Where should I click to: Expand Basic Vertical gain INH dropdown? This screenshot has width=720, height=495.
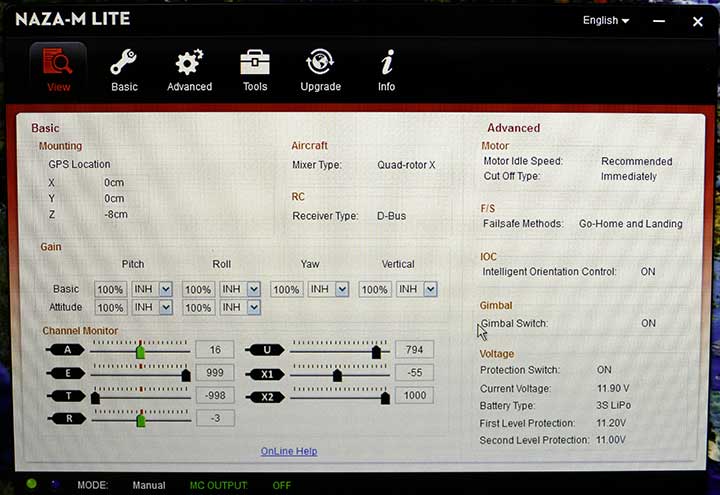point(430,289)
